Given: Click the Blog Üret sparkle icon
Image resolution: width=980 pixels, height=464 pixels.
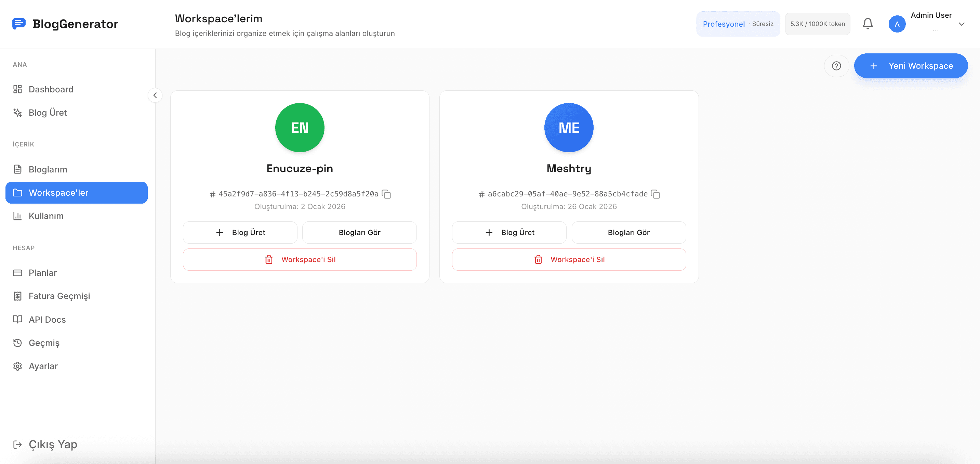Looking at the screenshot, I should click(17, 112).
